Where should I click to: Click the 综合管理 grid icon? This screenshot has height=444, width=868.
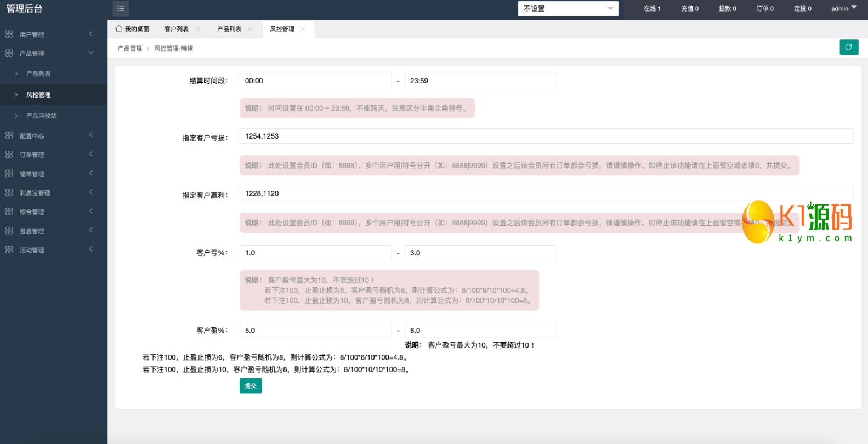pyautogui.click(x=9, y=212)
